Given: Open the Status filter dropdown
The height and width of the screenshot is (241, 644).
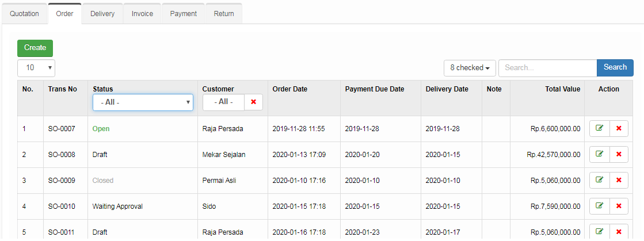Looking at the screenshot, I should pos(143,102).
